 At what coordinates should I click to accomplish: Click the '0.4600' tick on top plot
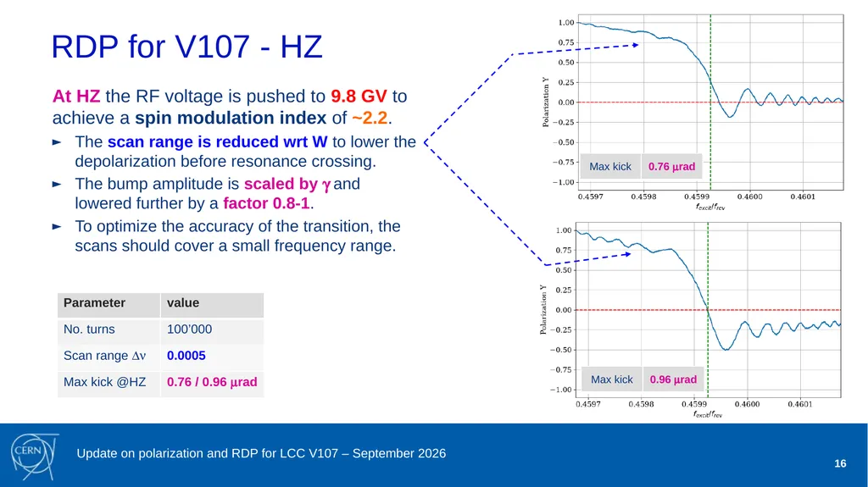749,196
